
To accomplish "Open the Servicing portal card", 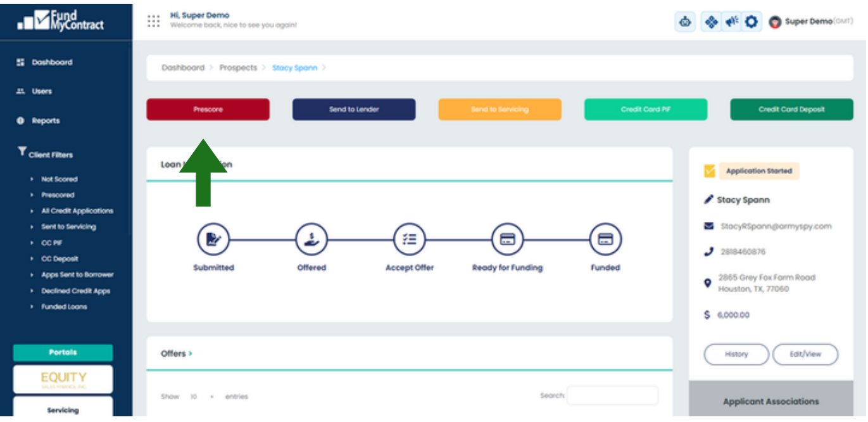I will (x=63, y=409).
